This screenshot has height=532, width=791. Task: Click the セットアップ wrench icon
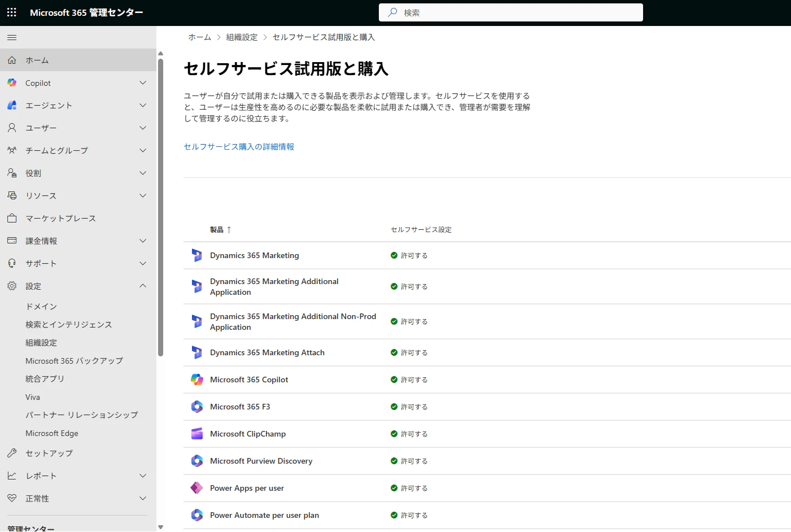[11, 453]
